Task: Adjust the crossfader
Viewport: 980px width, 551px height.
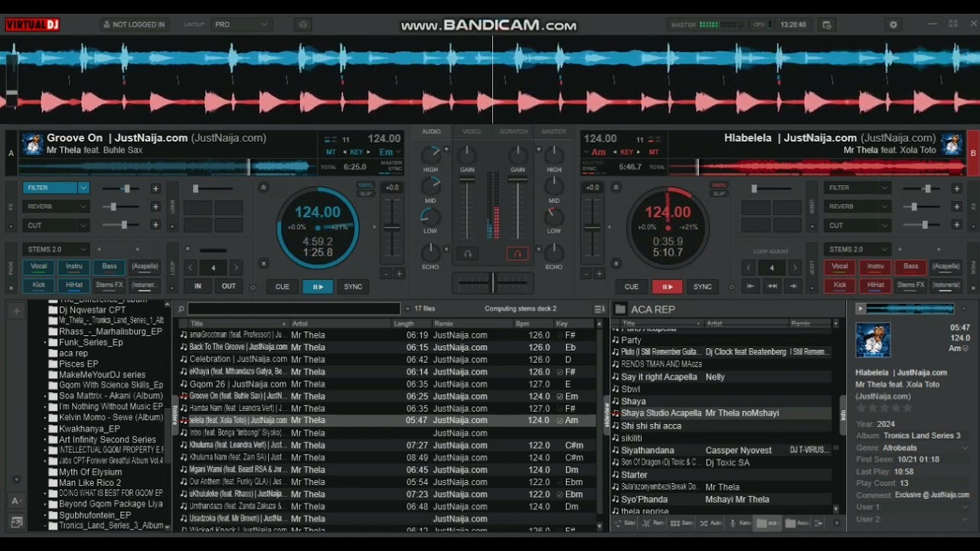Action: pos(492,282)
